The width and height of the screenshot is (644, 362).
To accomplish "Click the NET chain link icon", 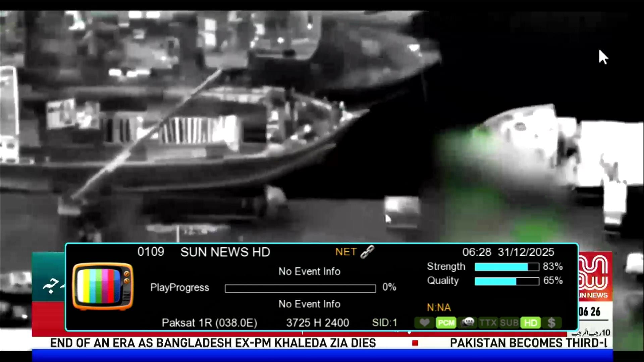I will [x=367, y=252].
